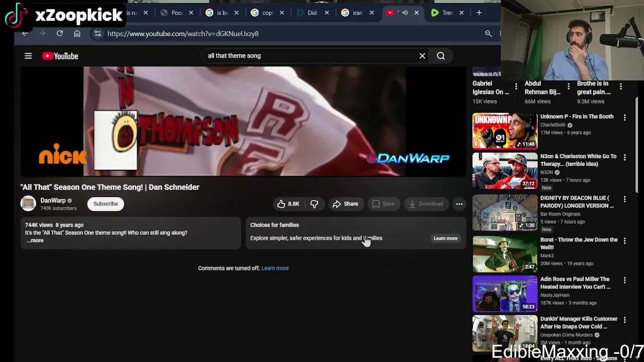Open the browser home page icon

77,33
